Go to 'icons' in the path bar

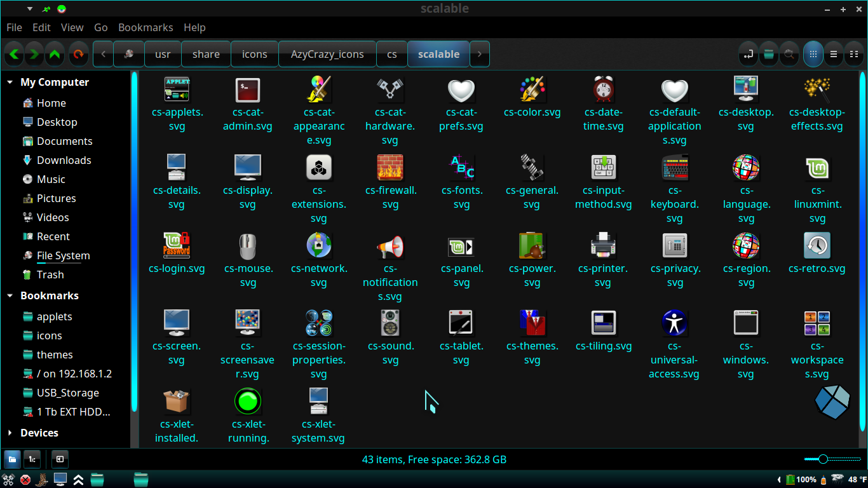point(254,54)
